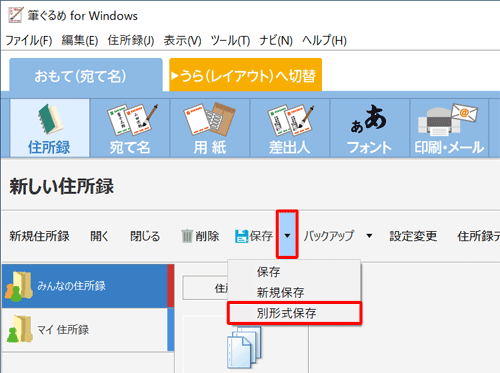Open the 表示(V) menu
This screenshot has height=373, width=500.
[x=182, y=41]
